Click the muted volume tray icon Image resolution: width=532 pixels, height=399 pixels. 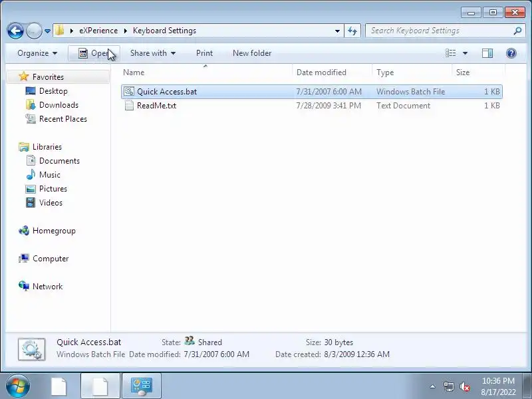pos(464,386)
